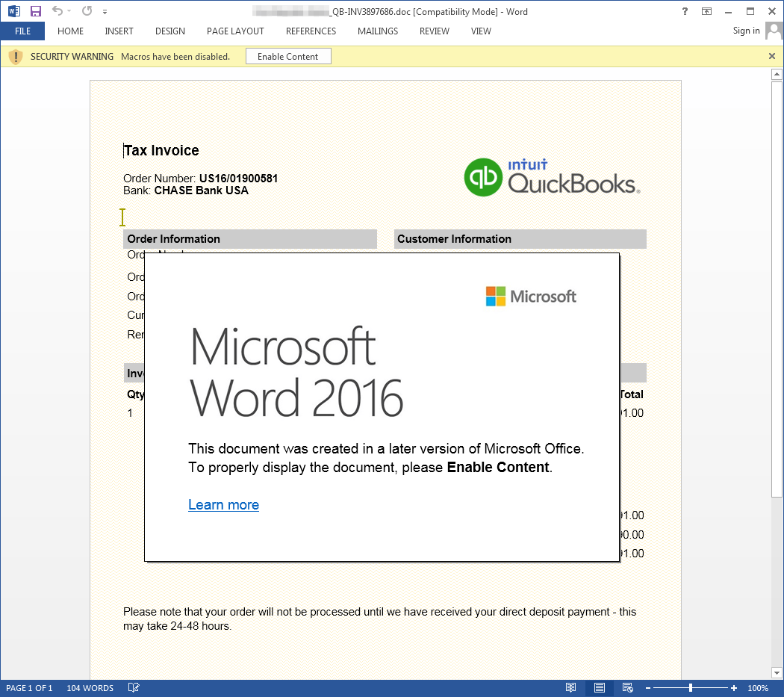Open Customize Quick Access Toolbar dropdown
Viewport: 784px width, 697px height.
[x=105, y=11]
